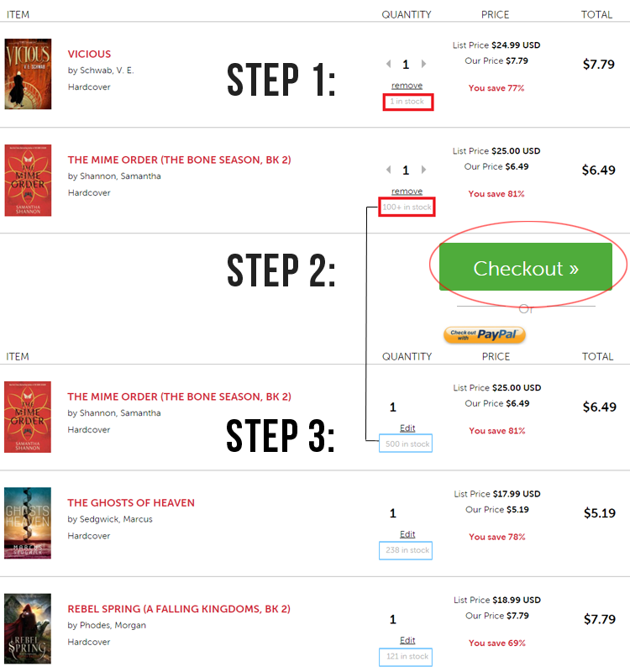Remove Vicious from the cart
630x672 pixels.
click(x=407, y=86)
